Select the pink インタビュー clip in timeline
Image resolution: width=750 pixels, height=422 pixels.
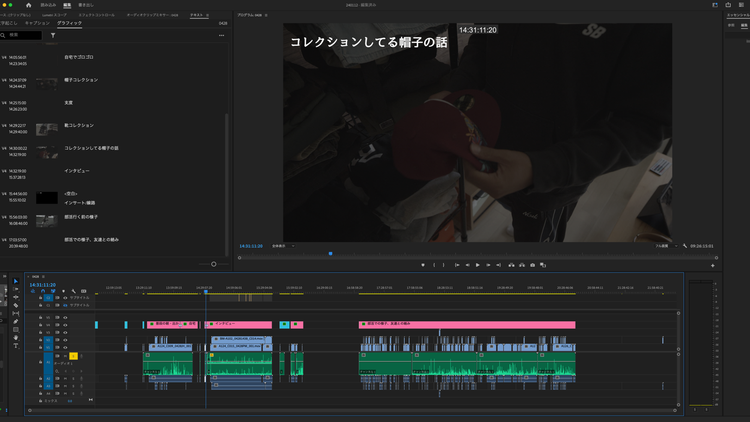239,325
